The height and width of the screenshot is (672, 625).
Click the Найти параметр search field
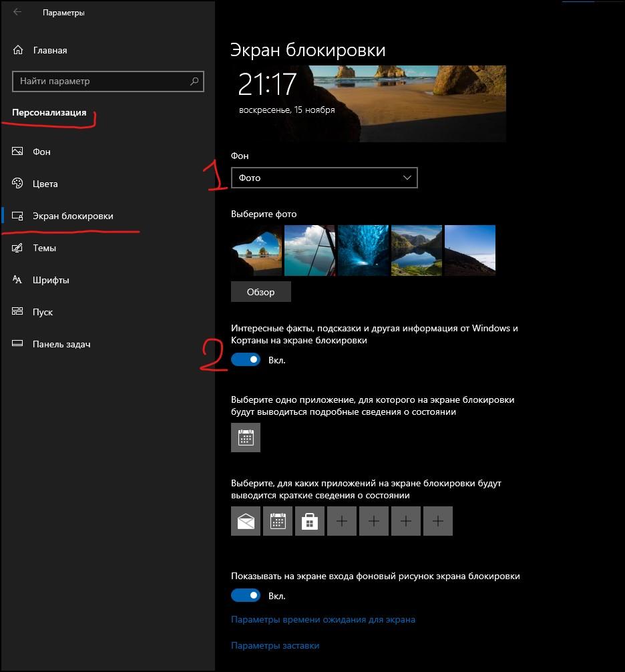click(x=108, y=81)
